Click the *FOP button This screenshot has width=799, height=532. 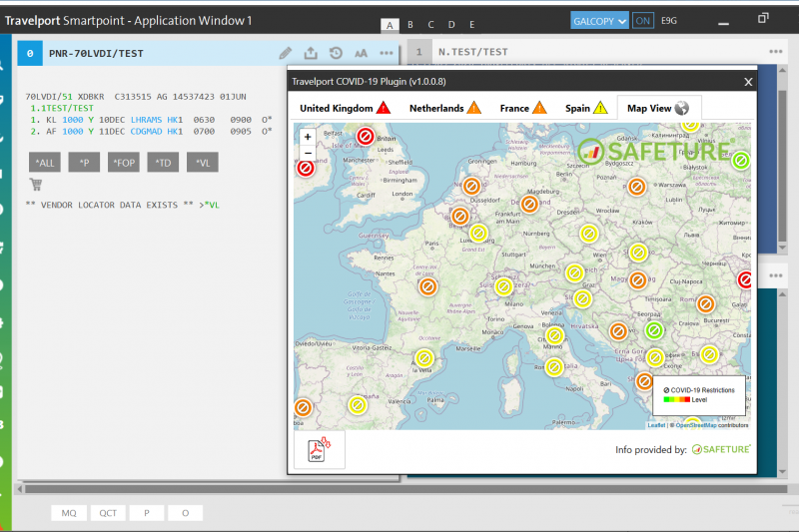(x=124, y=163)
